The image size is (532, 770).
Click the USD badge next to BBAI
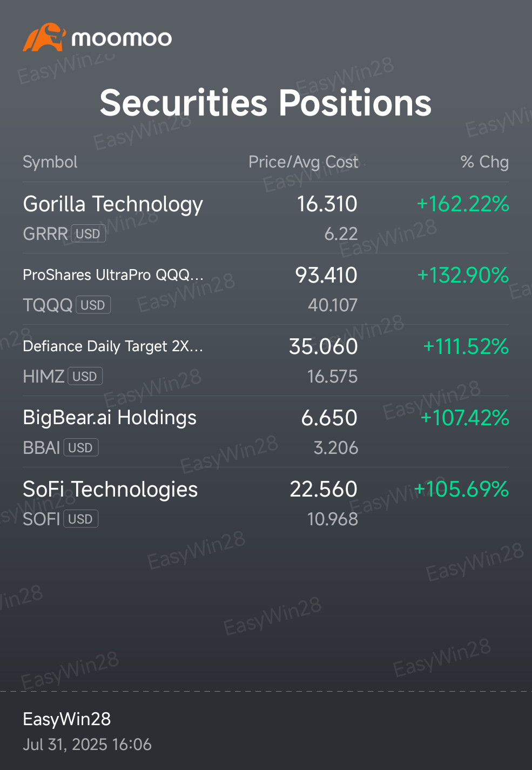81,448
